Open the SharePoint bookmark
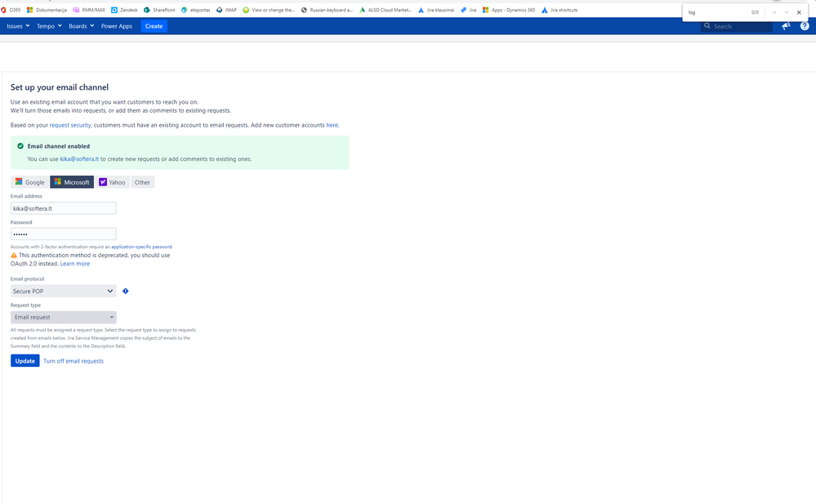Viewport: 816px width, 504px height. (x=159, y=10)
